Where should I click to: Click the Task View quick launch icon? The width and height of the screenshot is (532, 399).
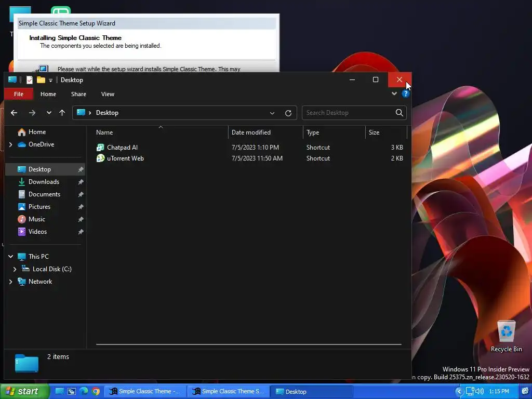point(72,392)
